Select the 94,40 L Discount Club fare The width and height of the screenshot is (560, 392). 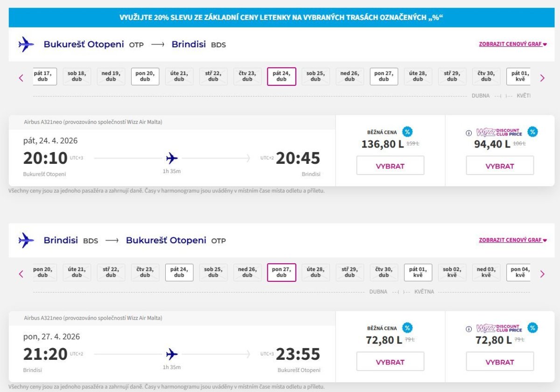500,166
